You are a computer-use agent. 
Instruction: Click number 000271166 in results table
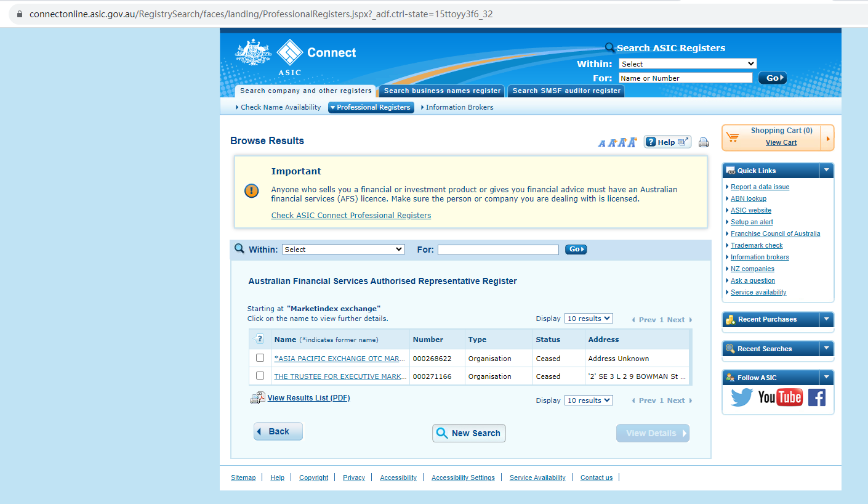432,376
